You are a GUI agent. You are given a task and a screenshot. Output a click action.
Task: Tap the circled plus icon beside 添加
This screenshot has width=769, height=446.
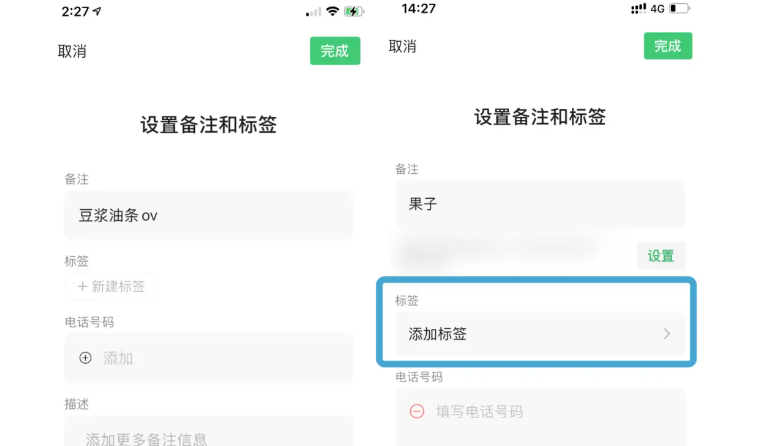pyautogui.click(x=85, y=358)
